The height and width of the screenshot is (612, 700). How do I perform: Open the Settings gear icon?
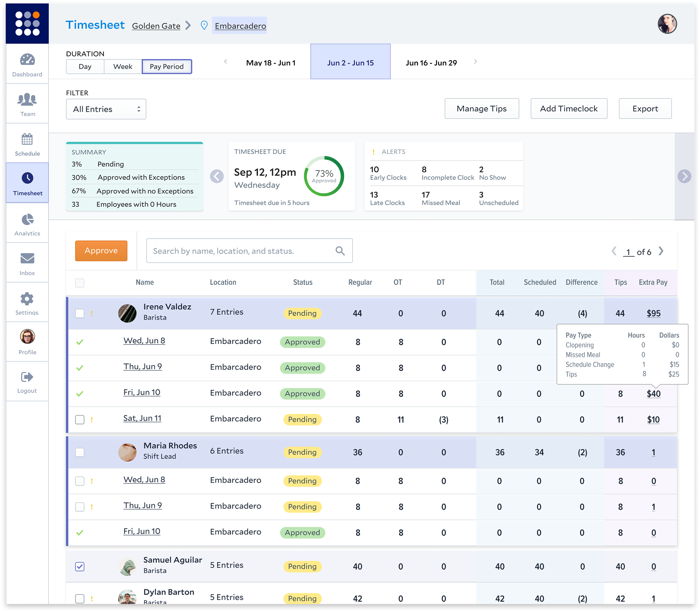[27, 299]
